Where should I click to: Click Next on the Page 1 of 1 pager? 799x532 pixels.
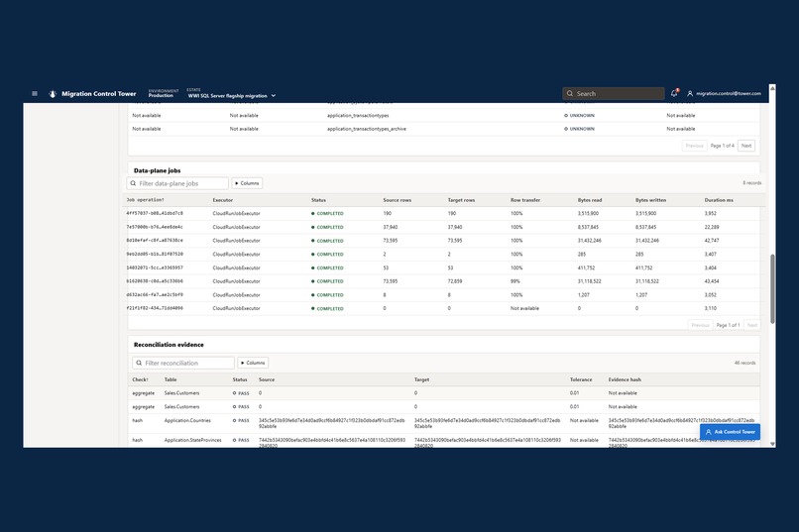(x=752, y=325)
